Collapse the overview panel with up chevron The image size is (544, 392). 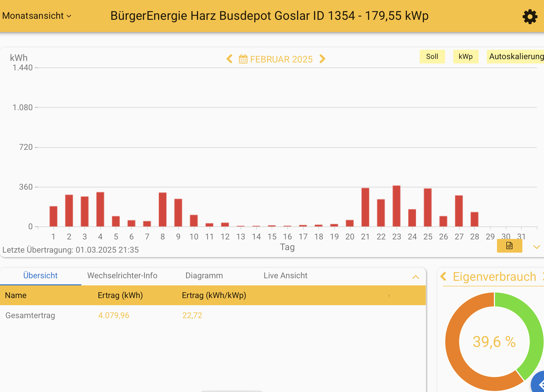pyautogui.click(x=415, y=277)
